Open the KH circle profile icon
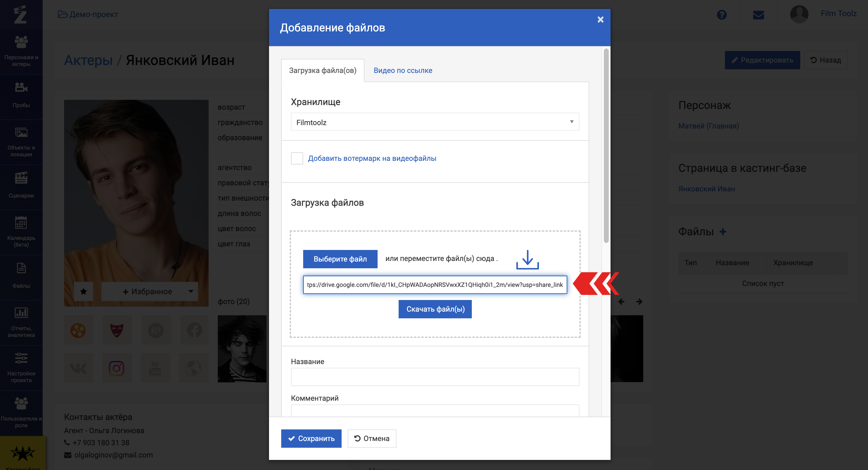Image resolution: width=868 pixels, height=470 pixels. pos(156,331)
